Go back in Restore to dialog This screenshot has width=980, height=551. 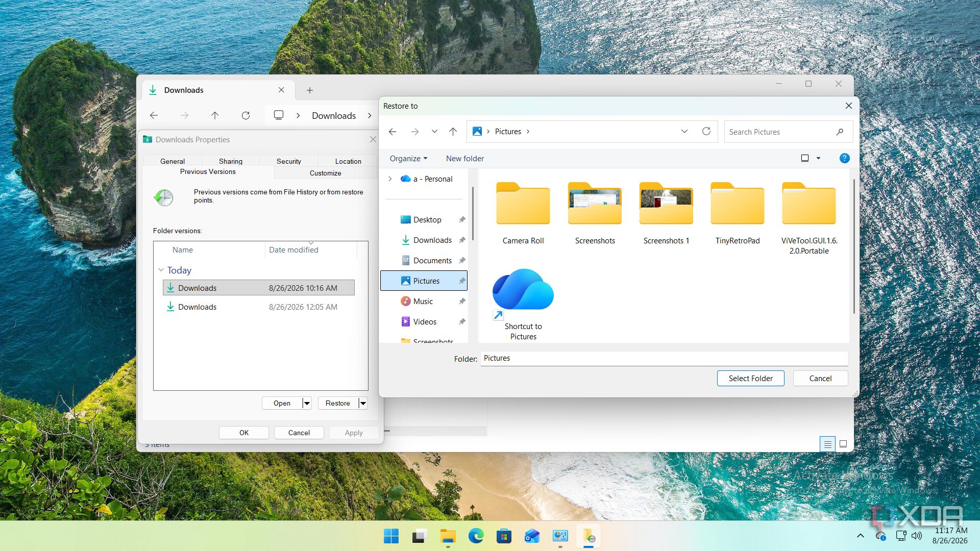pyautogui.click(x=393, y=132)
